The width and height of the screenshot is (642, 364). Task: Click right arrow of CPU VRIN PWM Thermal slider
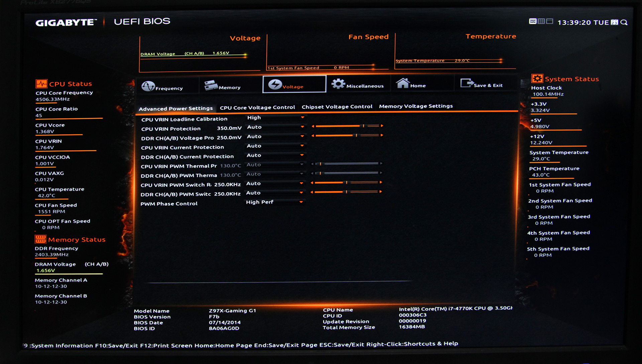(381, 164)
